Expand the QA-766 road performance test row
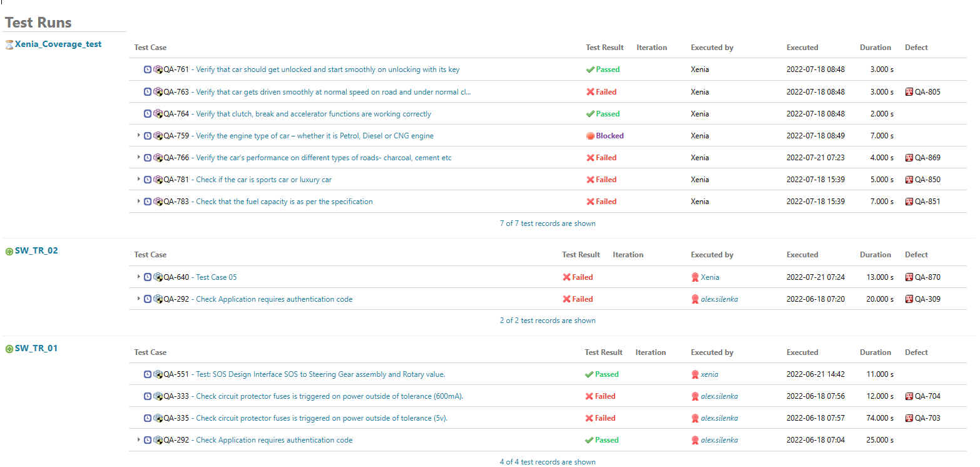Screen dimensions: 980x467 pyautogui.click(x=139, y=157)
